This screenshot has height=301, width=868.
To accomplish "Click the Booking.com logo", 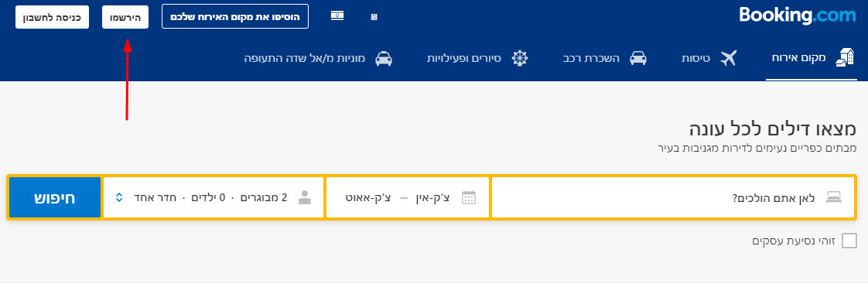I will pos(798,15).
